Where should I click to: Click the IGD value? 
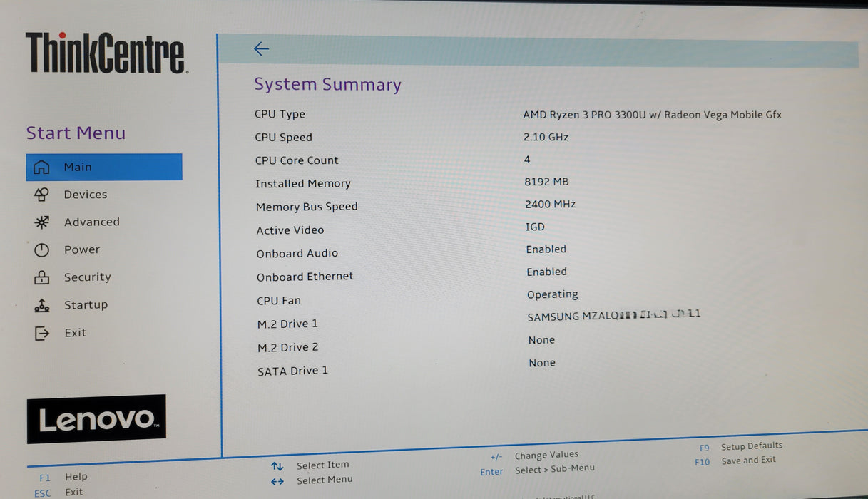click(x=535, y=227)
